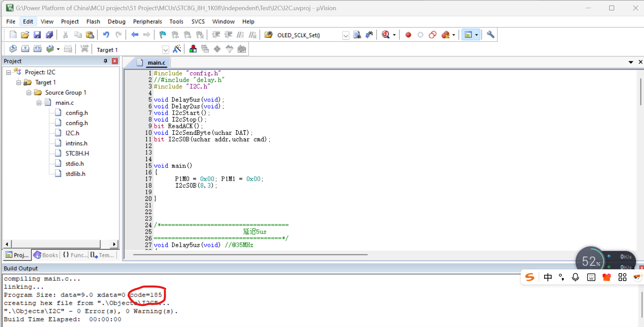
Task: Click the Project panel horizontal scrollbar
Action: pyautogui.click(x=56, y=244)
